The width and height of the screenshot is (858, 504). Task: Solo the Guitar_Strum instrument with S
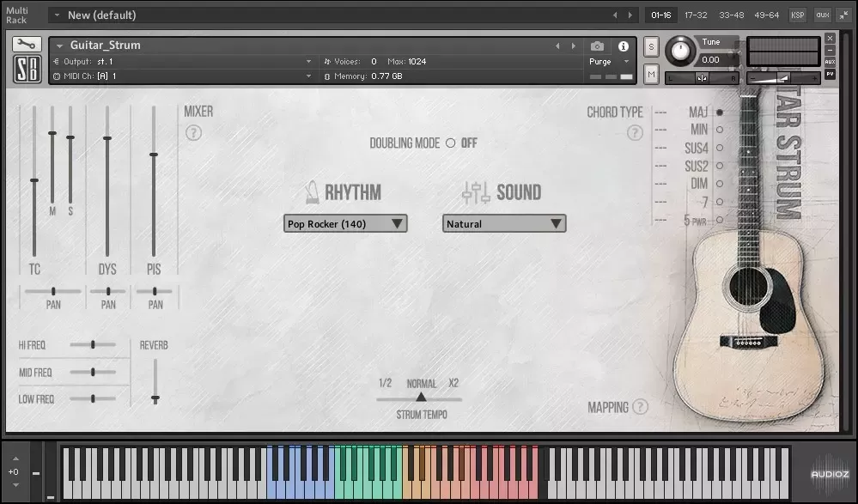pos(651,47)
